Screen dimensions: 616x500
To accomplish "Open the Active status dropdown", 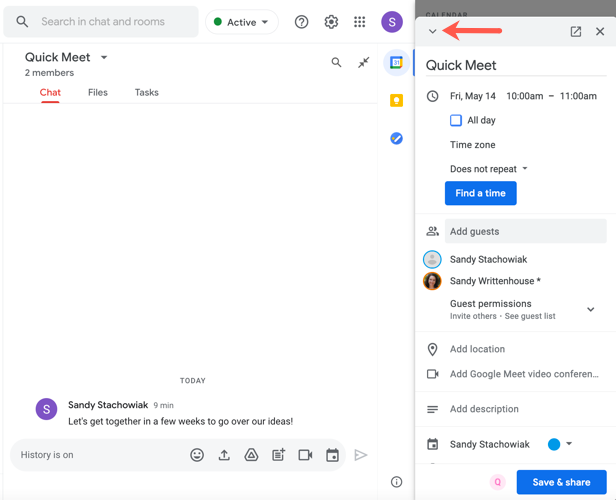I will pyautogui.click(x=242, y=22).
